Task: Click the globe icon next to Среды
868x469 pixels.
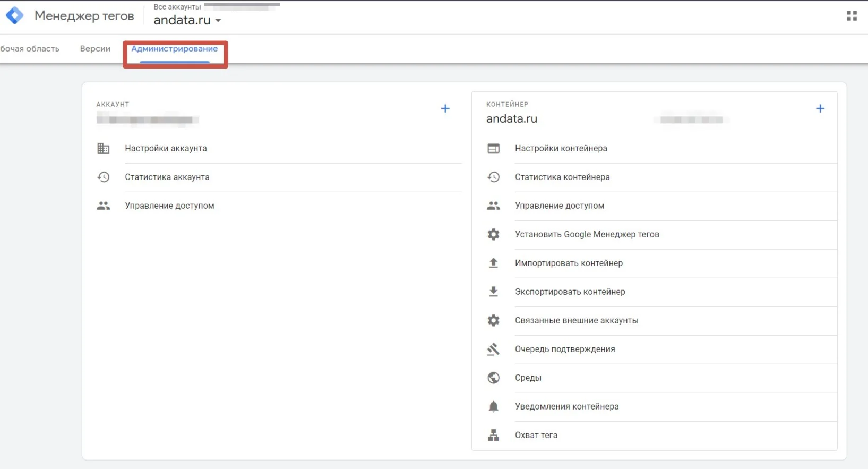Action: click(x=493, y=378)
